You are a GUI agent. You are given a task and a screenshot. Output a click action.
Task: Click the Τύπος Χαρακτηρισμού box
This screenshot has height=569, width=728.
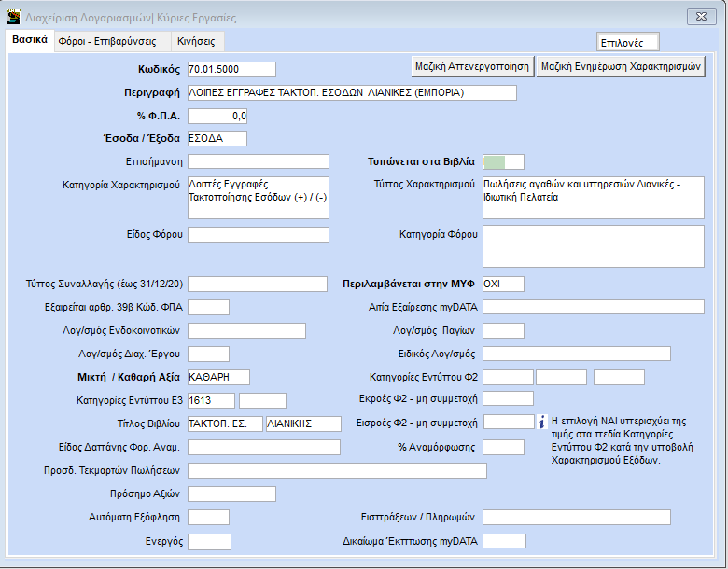pos(594,198)
